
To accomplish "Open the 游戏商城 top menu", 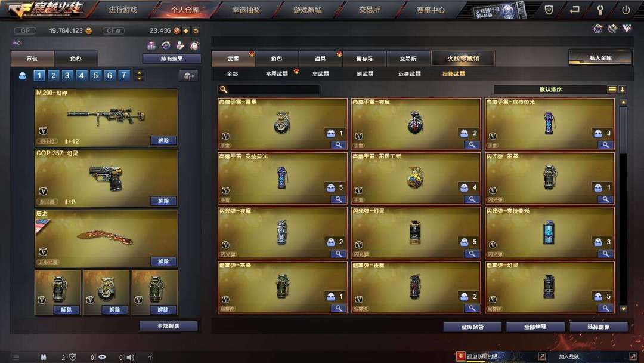I will (307, 10).
